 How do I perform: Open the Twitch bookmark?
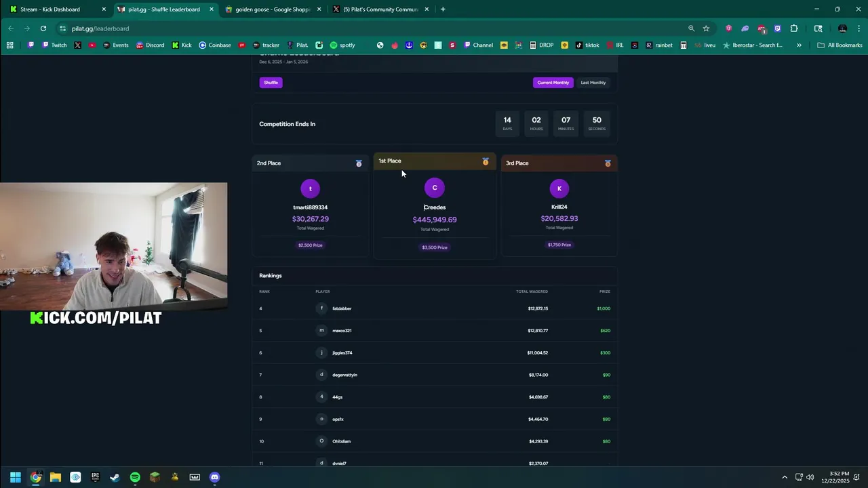click(54, 45)
